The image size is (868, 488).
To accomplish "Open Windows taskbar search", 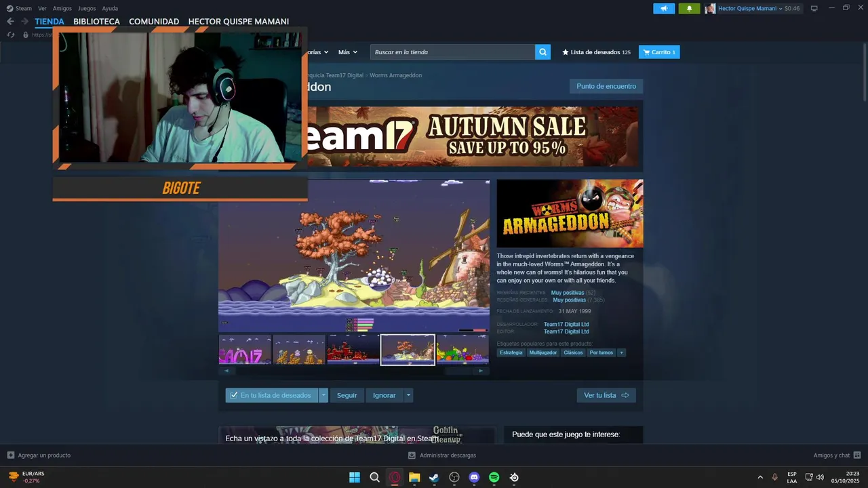I will (374, 477).
